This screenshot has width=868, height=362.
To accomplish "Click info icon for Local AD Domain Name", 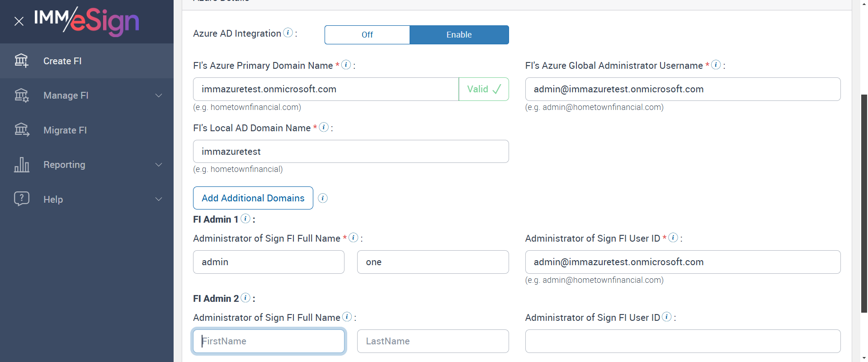I will [324, 127].
